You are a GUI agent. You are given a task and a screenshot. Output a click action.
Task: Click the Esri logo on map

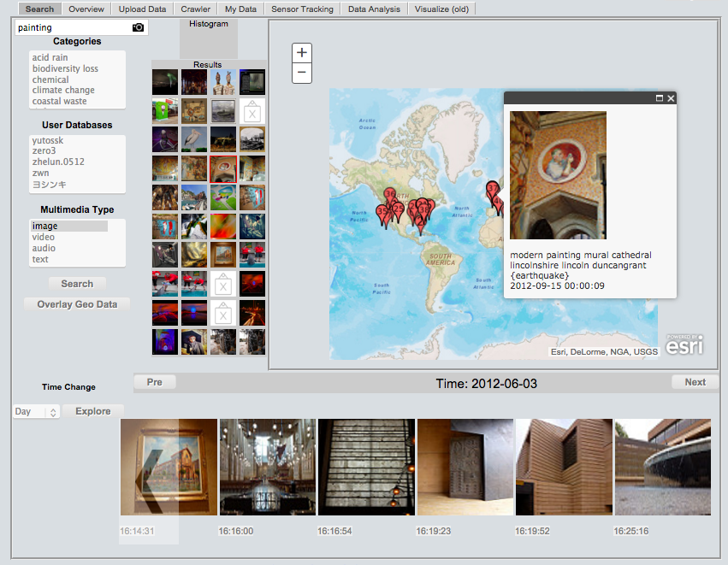coord(684,344)
